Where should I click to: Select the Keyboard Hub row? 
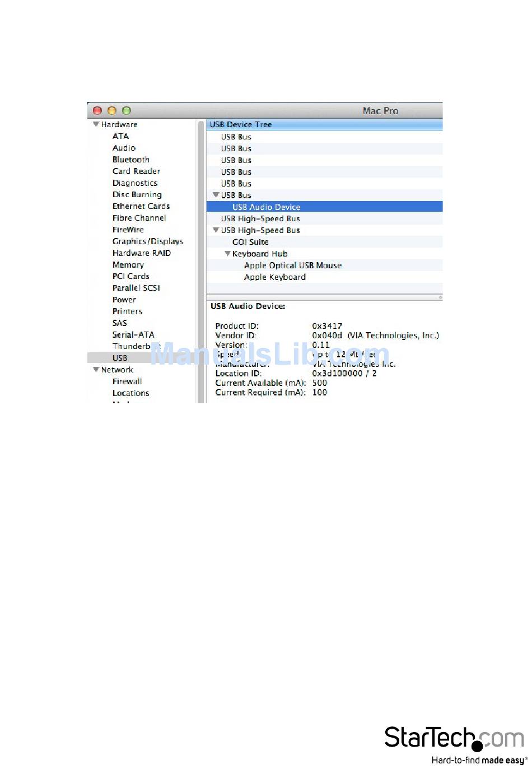point(325,254)
